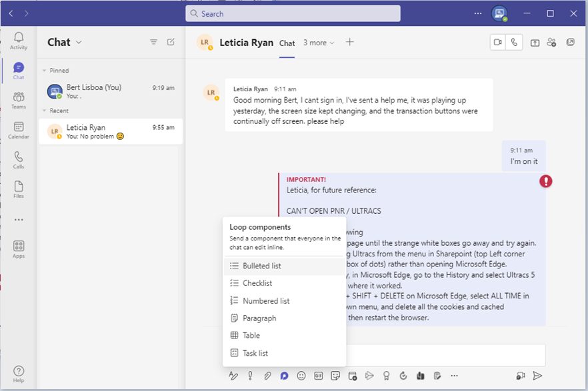Open the Activity feed in the sidebar
Image resolution: width=588 pixels, height=391 pixels.
click(x=19, y=41)
